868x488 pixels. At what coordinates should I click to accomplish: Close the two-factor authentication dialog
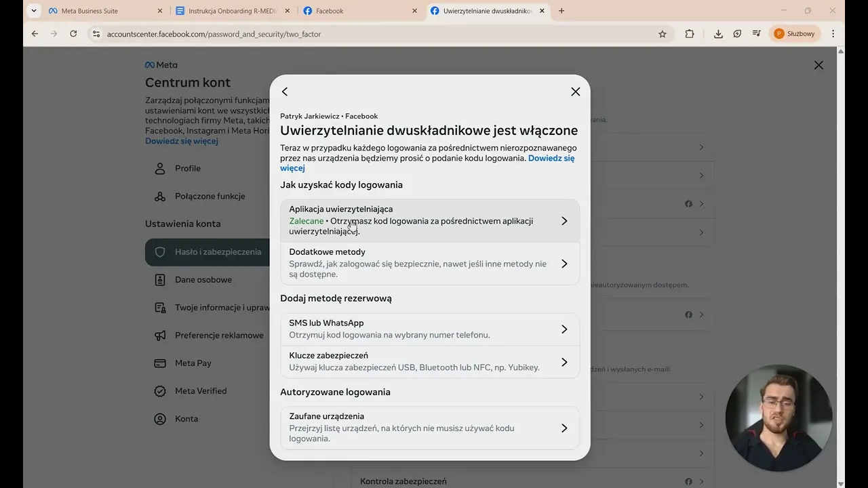pyautogui.click(x=575, y=91)
